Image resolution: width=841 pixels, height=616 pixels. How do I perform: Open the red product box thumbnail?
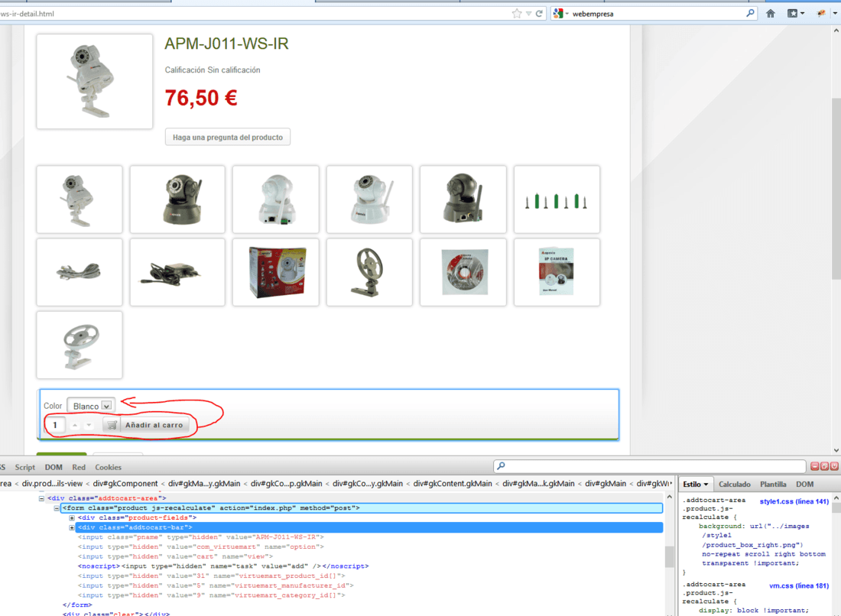[x=276, y=272]
